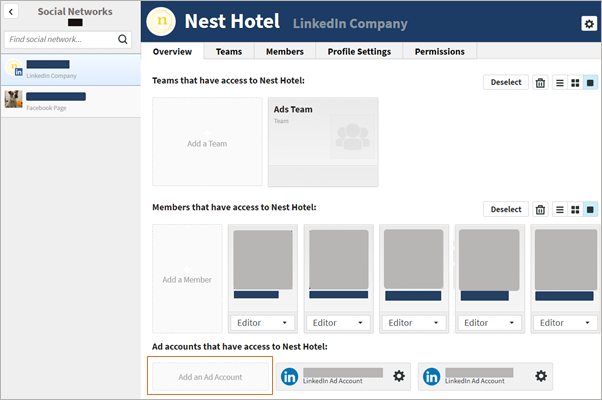Viewport: 602px width, 400px height.
Task: Click the Ads Team group icon
Action: click(x=352, y=137)
